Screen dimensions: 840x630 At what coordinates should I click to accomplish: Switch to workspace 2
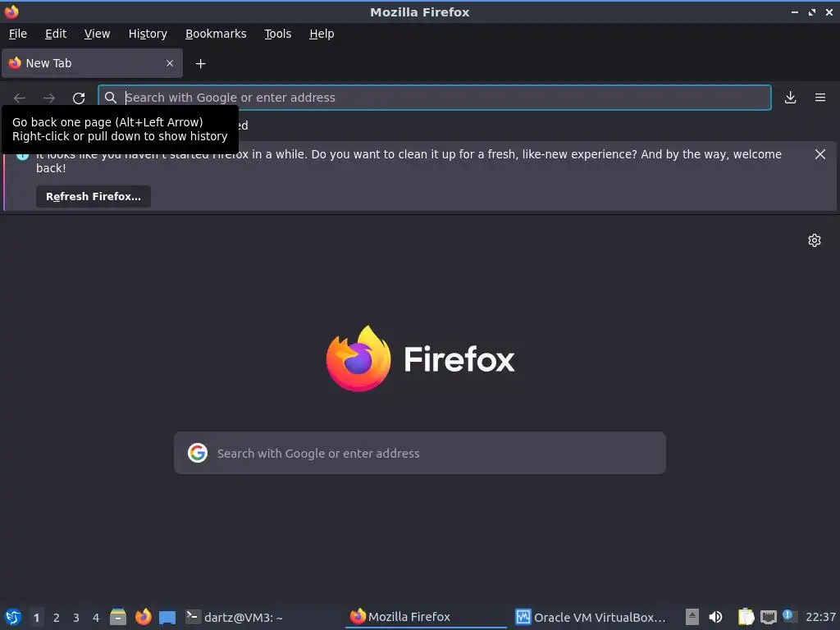tap(57, 618)
